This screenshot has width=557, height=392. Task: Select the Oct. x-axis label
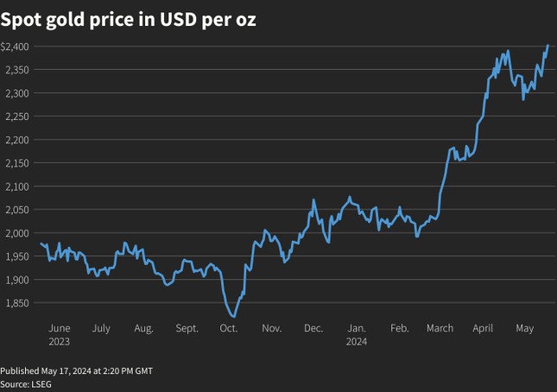(229, 329)
